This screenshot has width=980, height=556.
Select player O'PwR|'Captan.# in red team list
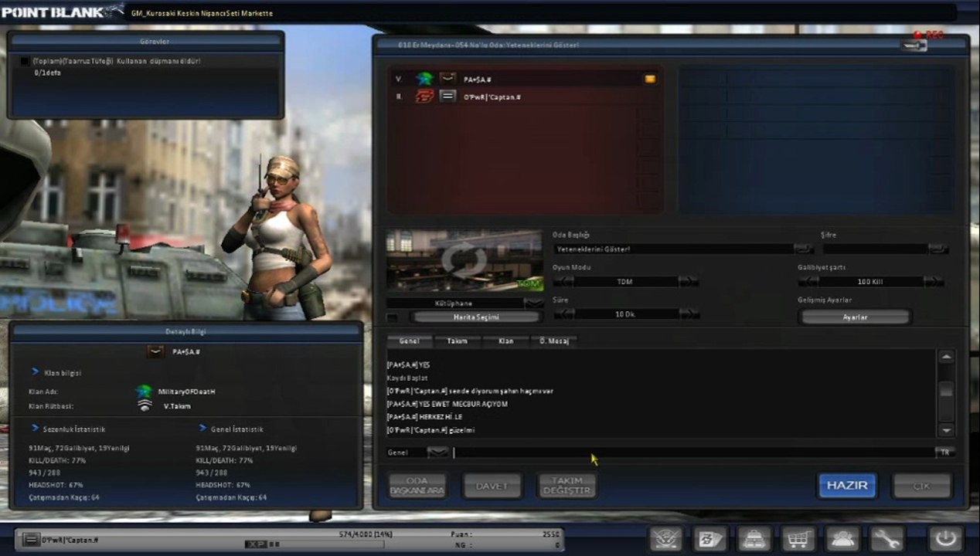(x=526, y=97)
